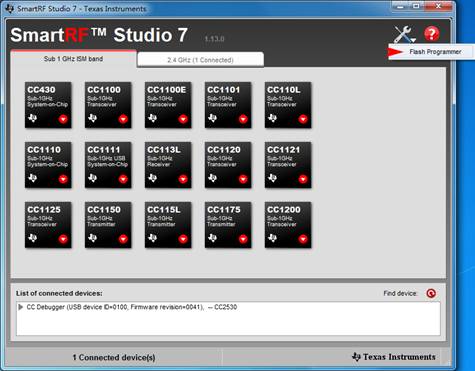Open the CC430 System-on-Chip device tile

pyautogui.click(x=48, y=105)
